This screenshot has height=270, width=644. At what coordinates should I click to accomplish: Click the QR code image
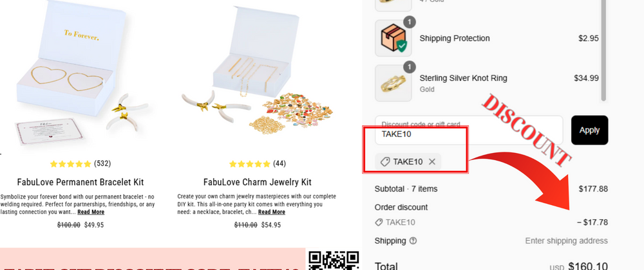pos(334,260)
